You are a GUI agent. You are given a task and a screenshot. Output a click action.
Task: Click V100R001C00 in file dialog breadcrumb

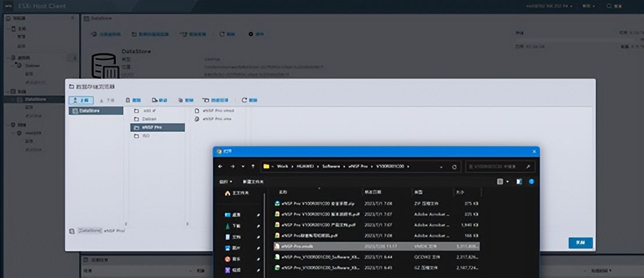(x=389, y=167)
